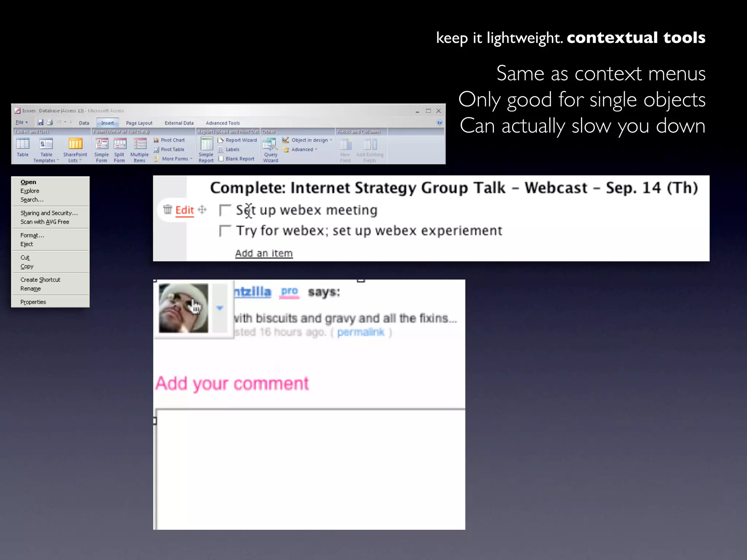Expand Object in design dropdown
The width and height of the screenshot is (747, 560).
tap(307, 140)
